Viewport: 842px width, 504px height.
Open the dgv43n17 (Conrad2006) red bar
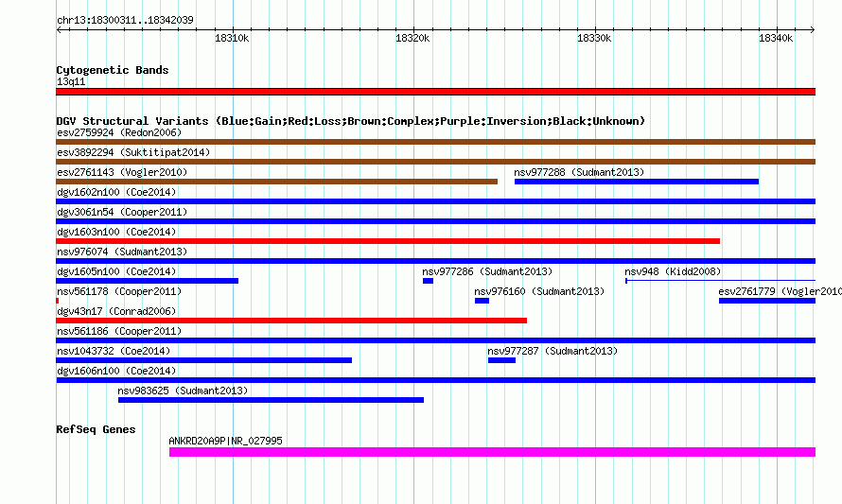pos(291,321)
